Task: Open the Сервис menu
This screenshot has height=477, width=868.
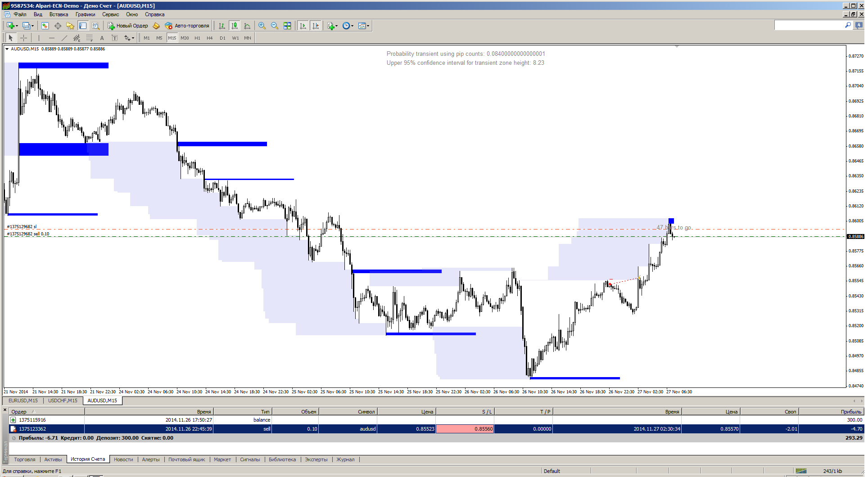Action: click(110, 14)
